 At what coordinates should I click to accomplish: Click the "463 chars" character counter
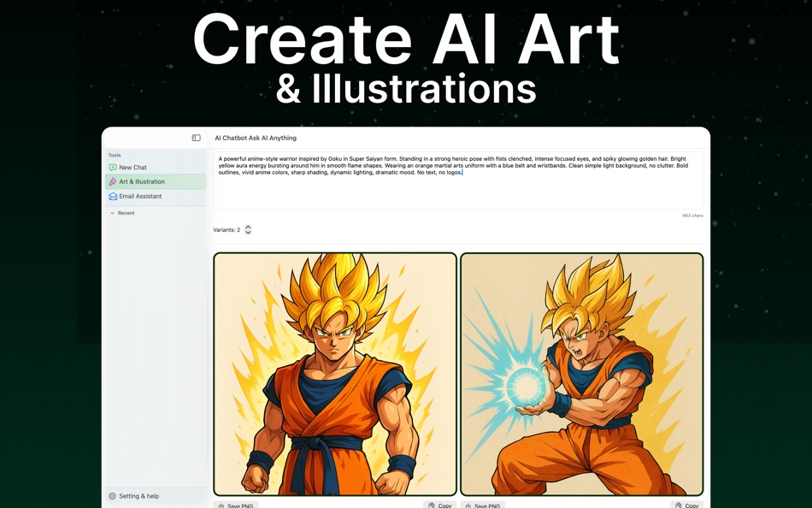click(x=692, y=216)
